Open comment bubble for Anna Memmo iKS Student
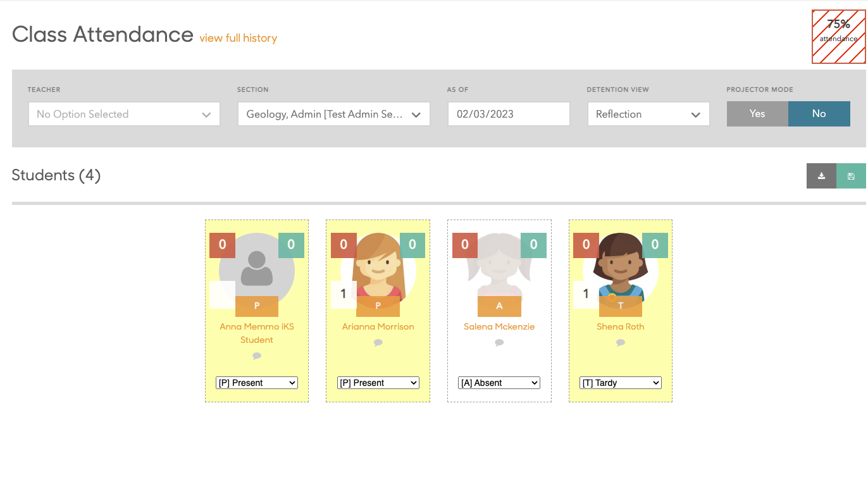The image size is (868, 489). point(257,356)
